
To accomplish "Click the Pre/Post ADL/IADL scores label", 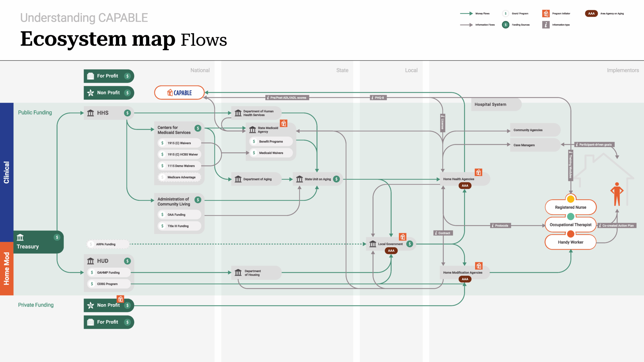I will pyautogui.click(x=287, y=98).
